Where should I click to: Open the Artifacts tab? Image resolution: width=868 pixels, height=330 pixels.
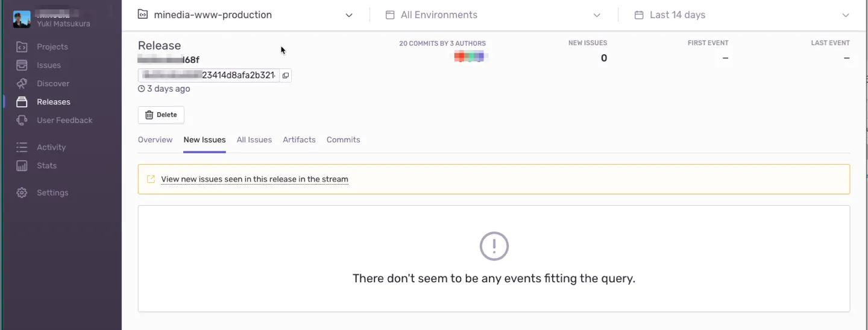pos(299,140)
